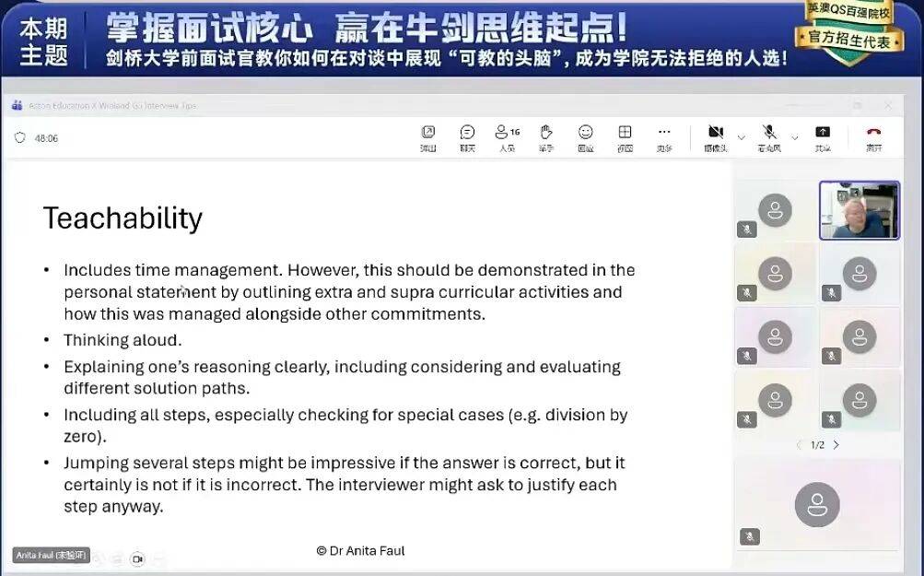Click the official admissions representative badge
The height and width of the screenshot is (576, 924).
click(848, 40)
